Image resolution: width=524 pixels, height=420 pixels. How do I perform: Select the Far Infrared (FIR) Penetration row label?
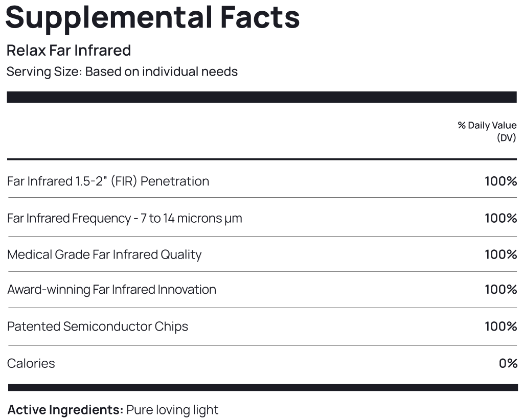(x=108, y=181)
